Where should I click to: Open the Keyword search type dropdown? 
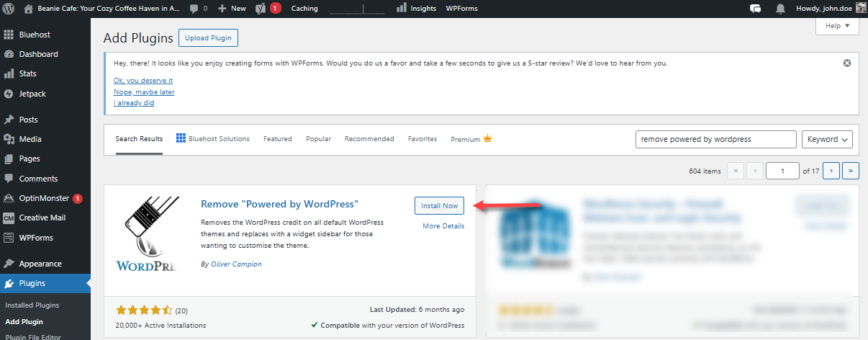point(827,139)
